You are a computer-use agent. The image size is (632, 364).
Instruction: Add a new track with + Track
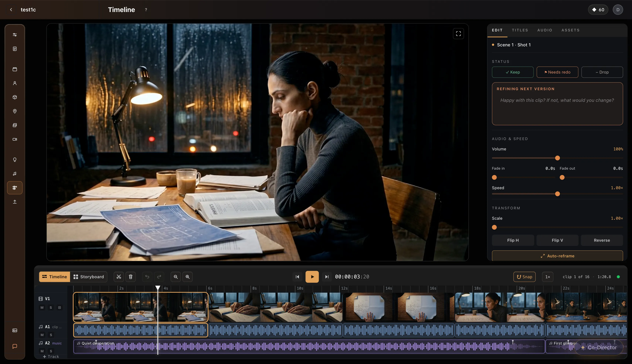51,356
